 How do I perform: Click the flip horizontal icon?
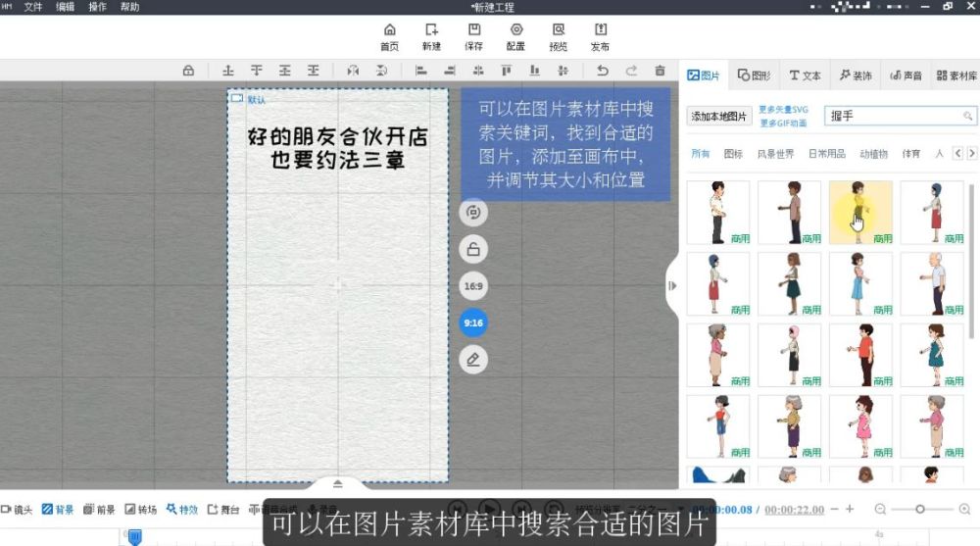353,71
